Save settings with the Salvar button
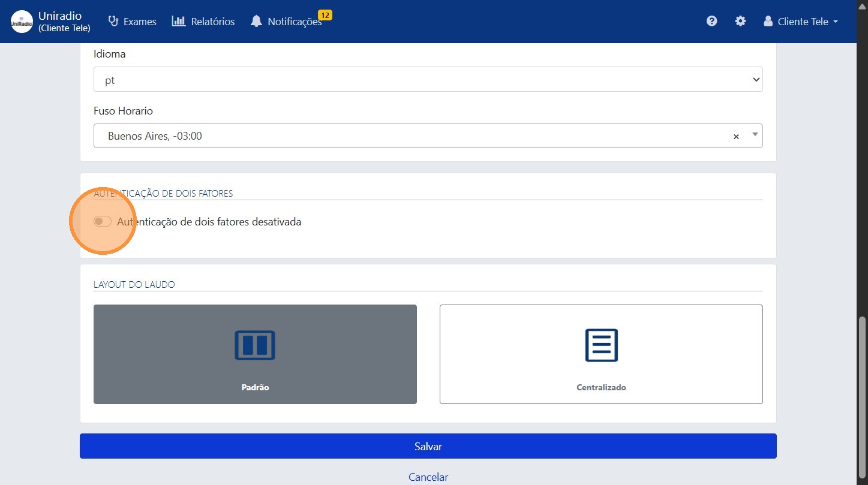This screenshot has height=485, width=868. click(x=428, y=446)
